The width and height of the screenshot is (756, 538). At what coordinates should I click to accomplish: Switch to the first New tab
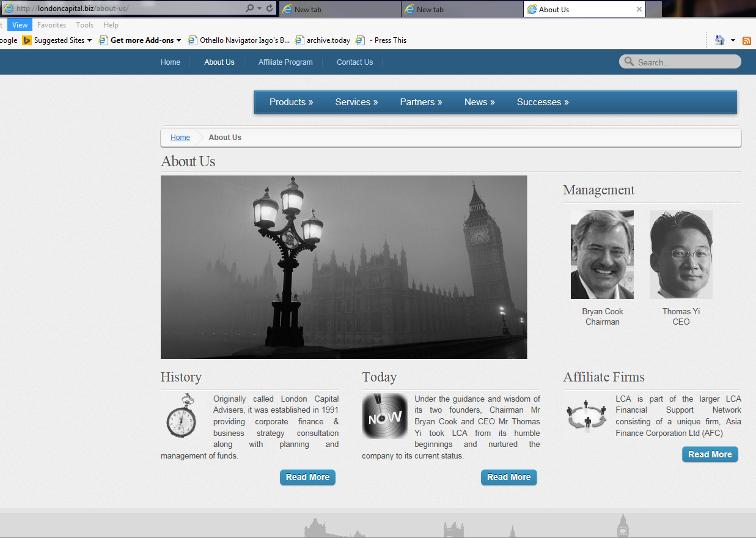coord(339,9)
